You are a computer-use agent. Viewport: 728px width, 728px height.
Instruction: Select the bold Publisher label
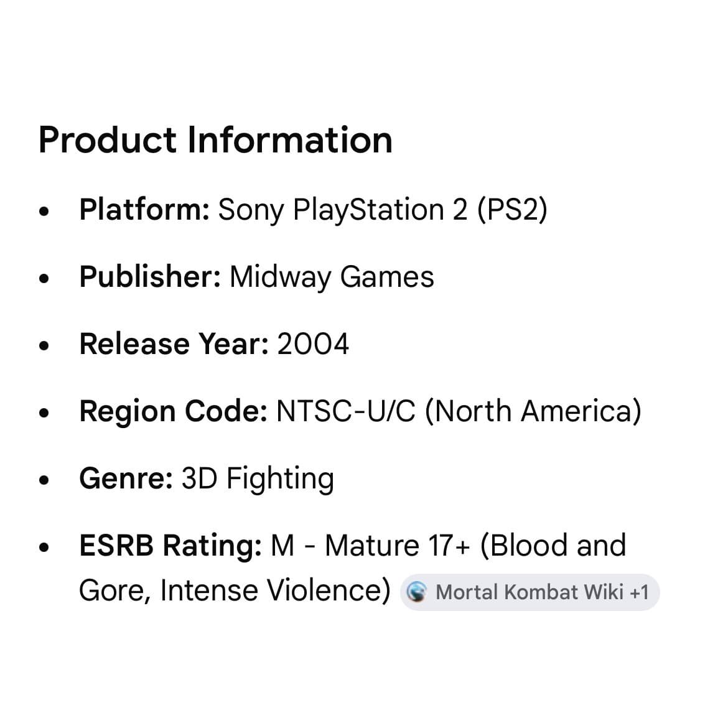[150, 277]
